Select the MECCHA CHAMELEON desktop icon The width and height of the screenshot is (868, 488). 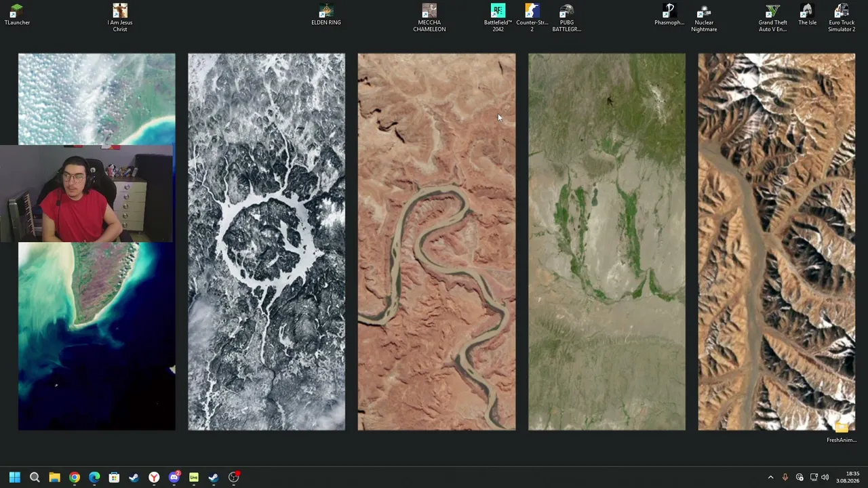coord(429,18)
